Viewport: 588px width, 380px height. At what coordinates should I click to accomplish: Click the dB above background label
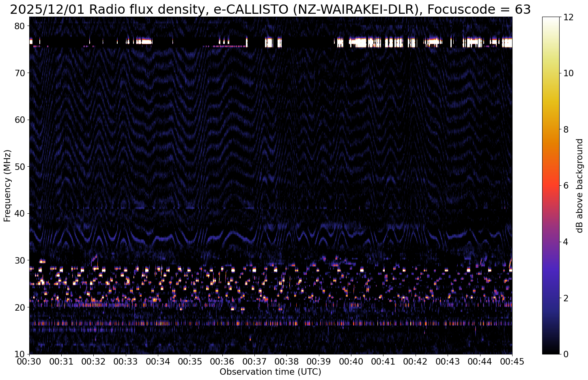click(x=579, y=185)
